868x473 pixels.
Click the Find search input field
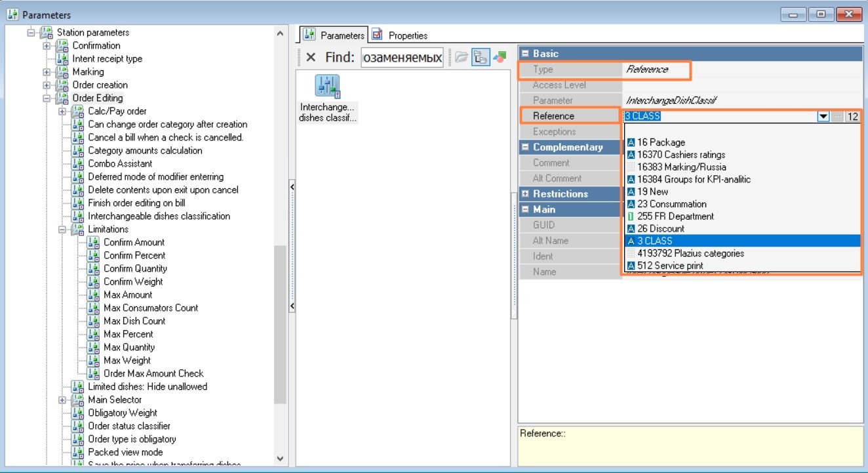click(403, 58)
